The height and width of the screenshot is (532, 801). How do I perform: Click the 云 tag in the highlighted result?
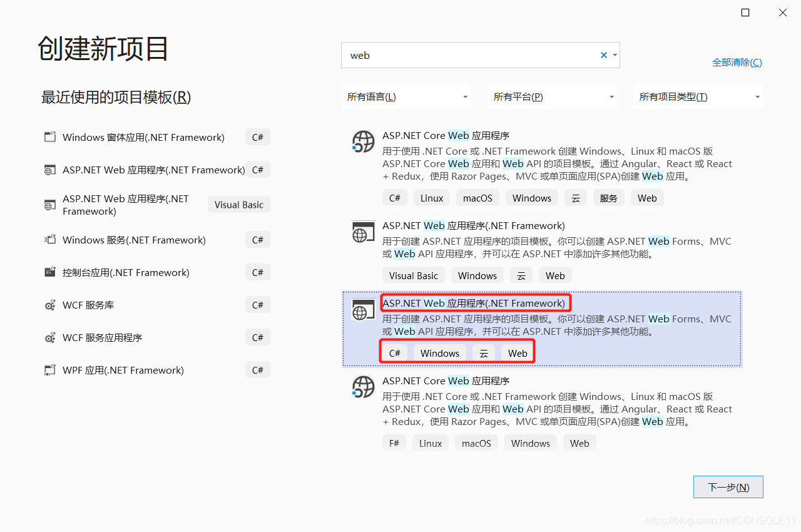pos(484,353)
